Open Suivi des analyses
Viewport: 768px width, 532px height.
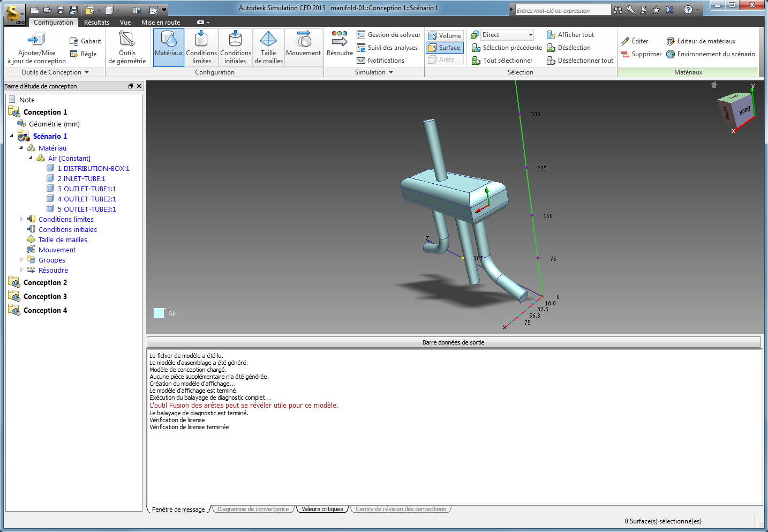coord(387,48)
